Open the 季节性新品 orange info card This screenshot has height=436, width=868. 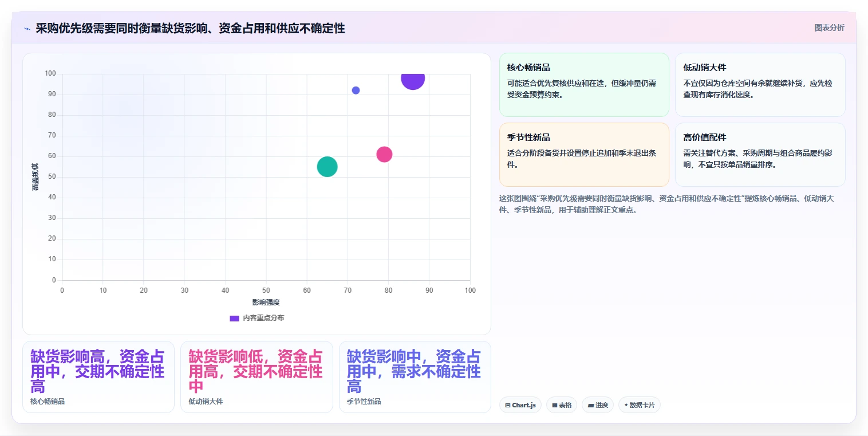tap(584, 155)
